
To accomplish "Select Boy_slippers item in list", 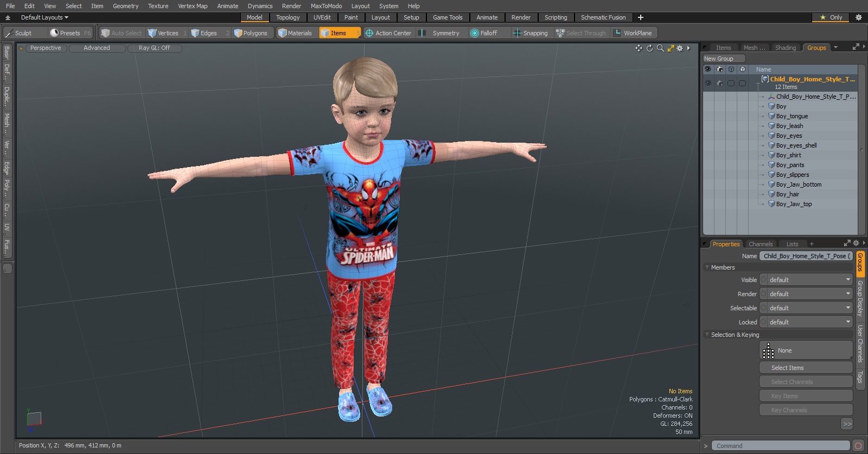I will coord(792,175).
